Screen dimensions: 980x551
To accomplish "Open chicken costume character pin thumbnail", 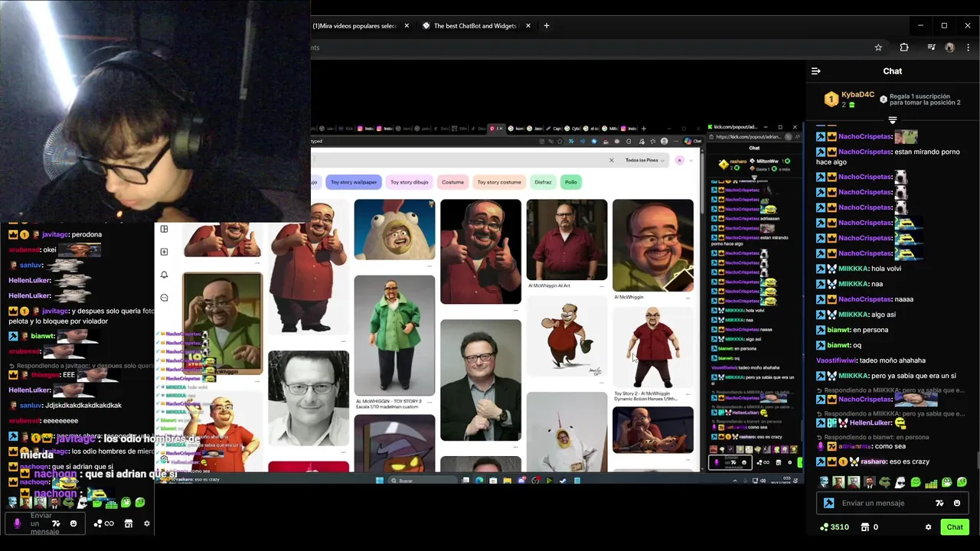I will [394, 230].
